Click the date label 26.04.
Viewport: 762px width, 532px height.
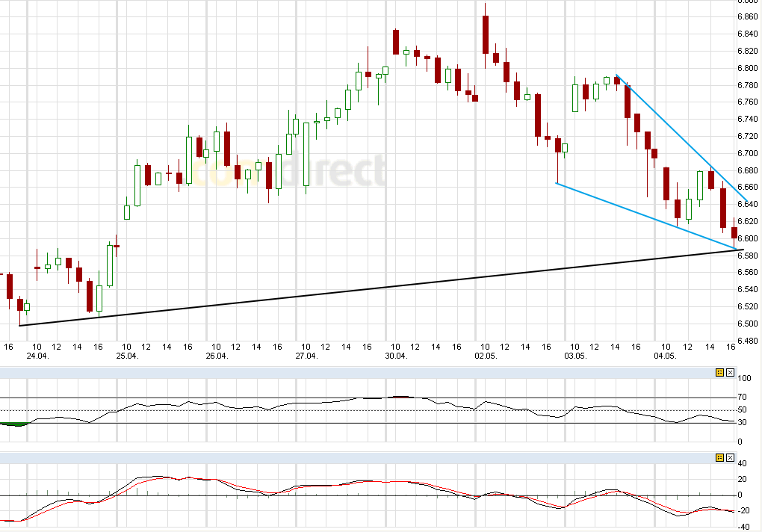[217, 356]
